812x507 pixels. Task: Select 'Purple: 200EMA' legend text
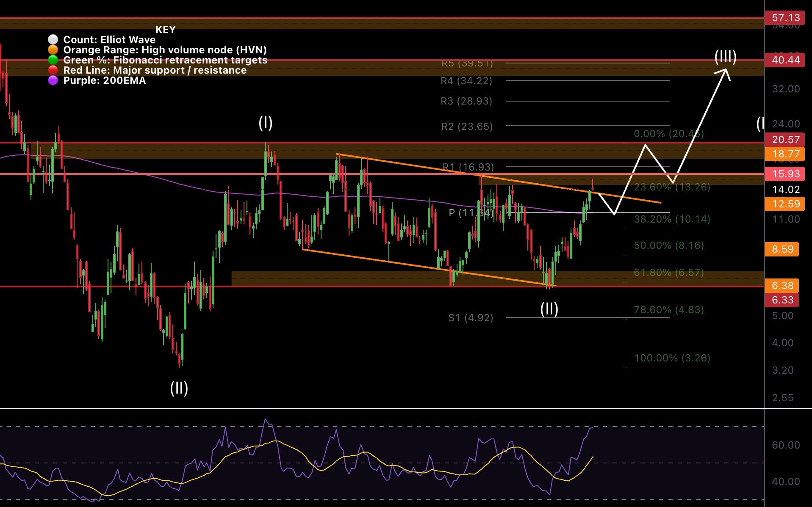click(x=105, y=80)
